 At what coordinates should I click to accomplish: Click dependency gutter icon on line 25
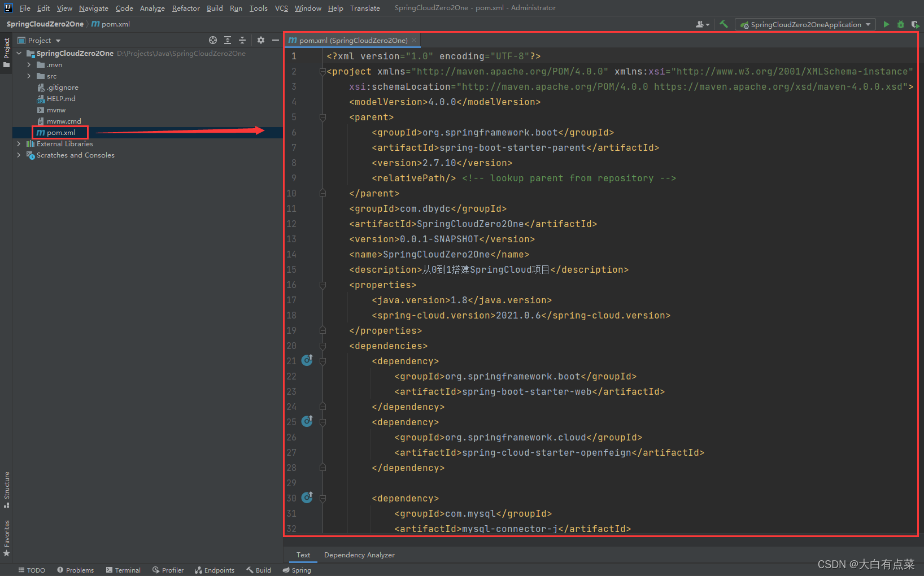click(307, 421)
